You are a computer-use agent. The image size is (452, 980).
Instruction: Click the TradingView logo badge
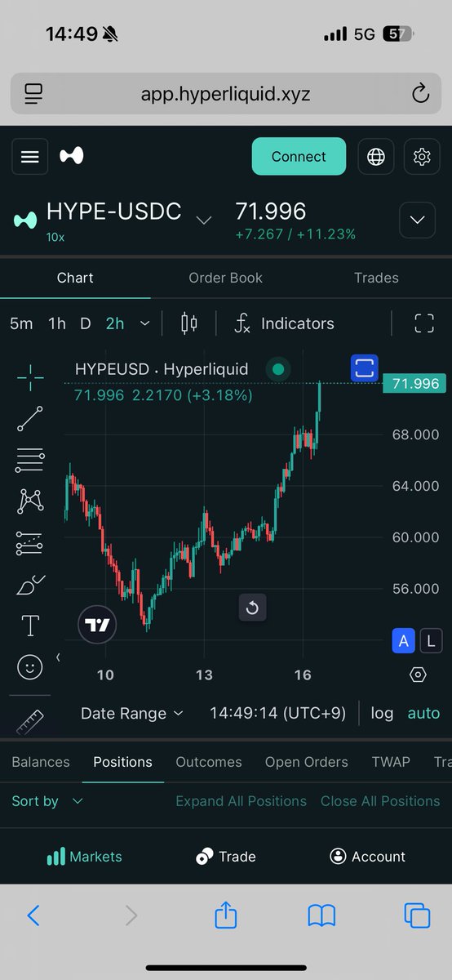pos(98,626)
